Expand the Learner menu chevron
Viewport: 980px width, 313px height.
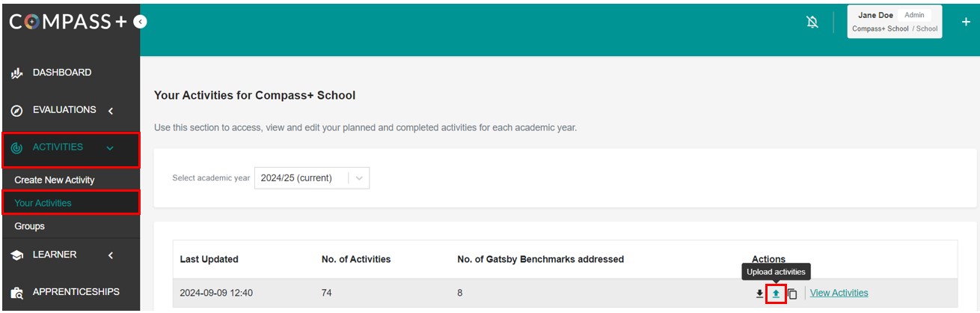(x=111, y=255)
